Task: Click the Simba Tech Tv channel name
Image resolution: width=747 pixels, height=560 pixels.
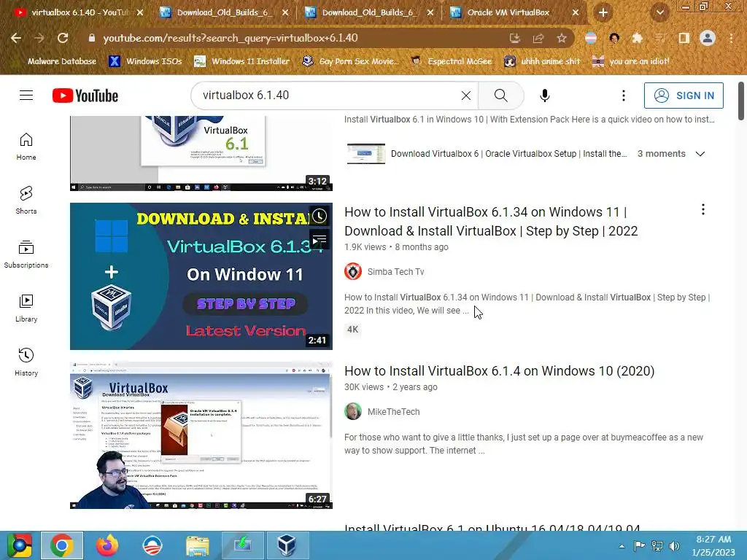Action: coord(395,272)
